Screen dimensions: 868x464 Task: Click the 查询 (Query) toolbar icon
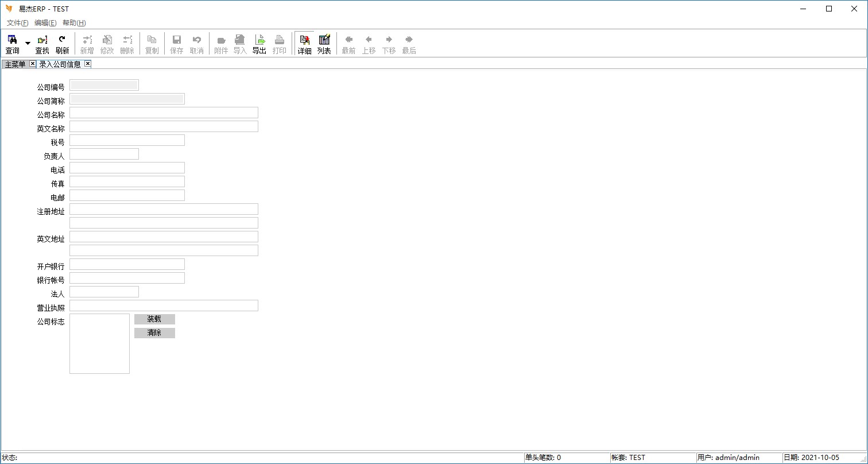coord(12,44)
